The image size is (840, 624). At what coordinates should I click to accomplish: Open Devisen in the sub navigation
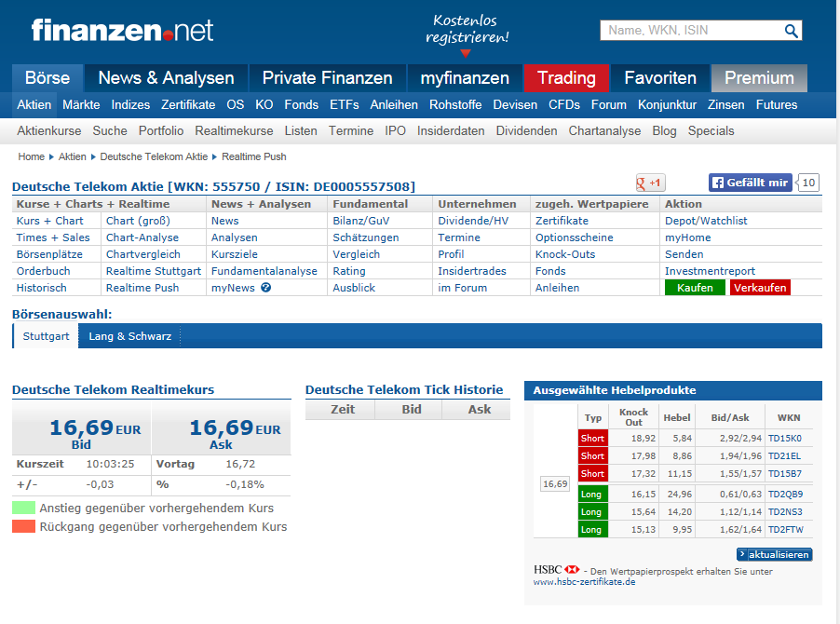(515, 105)
